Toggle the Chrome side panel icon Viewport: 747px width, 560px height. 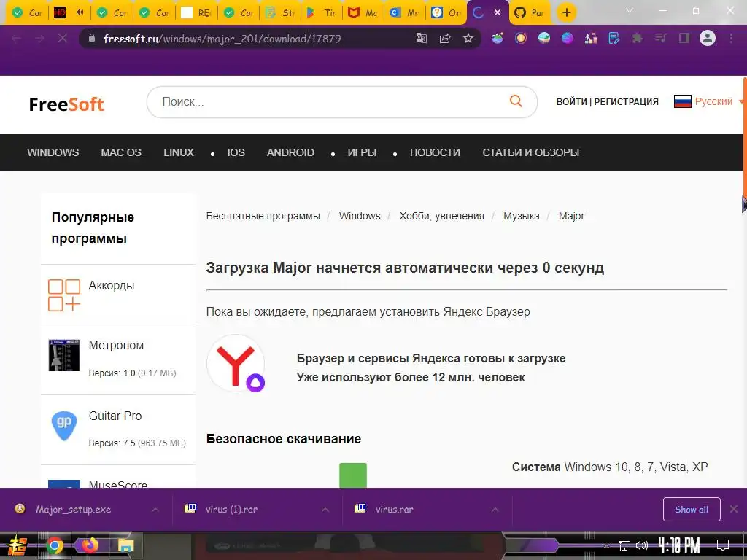(684, 39)
